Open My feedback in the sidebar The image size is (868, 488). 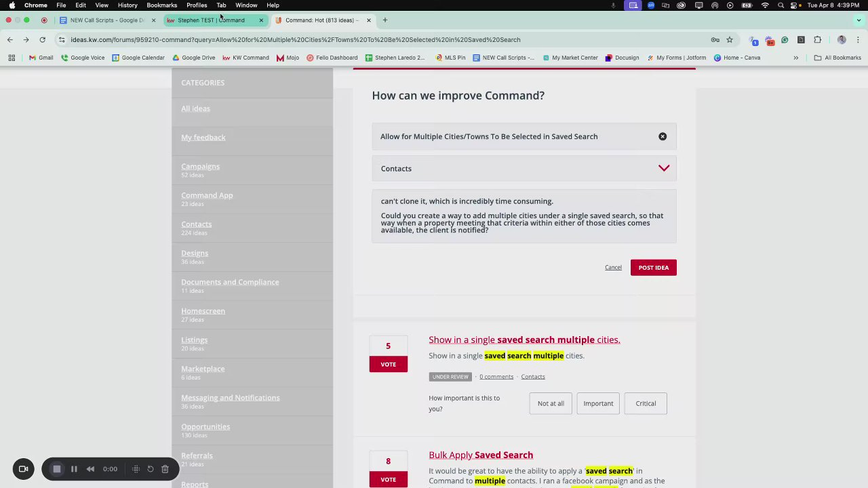click(x=203, y=138)
